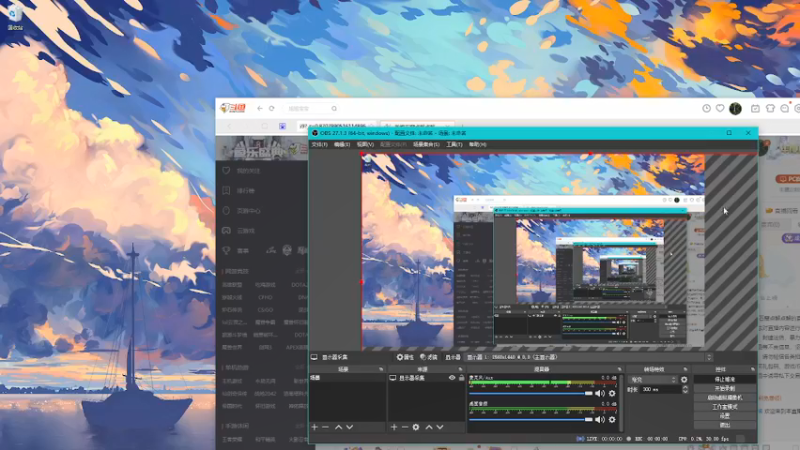Open the 文件(F) menu in OBS

pyautogui.click(x=319, y=145)
